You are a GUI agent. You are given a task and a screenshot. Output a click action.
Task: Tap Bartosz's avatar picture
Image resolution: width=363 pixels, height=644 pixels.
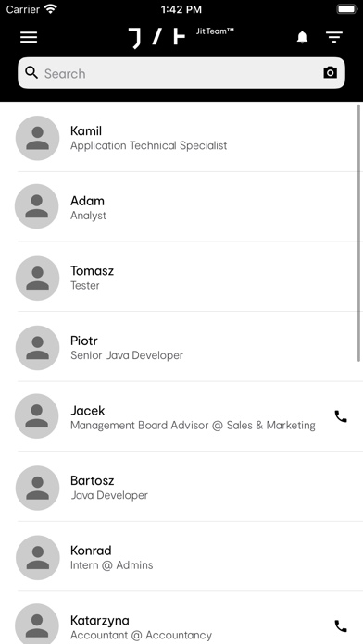pyautogui.click(x=37, y=488)
